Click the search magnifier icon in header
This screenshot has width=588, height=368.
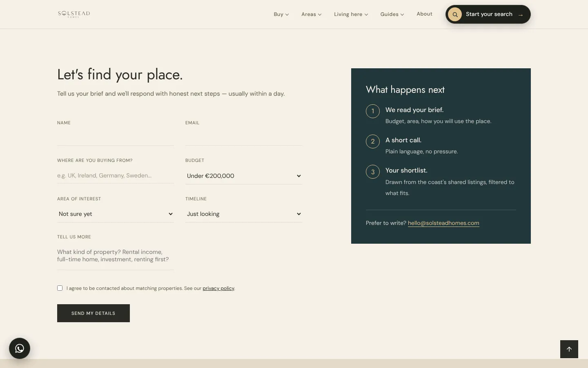pos(455,14)
